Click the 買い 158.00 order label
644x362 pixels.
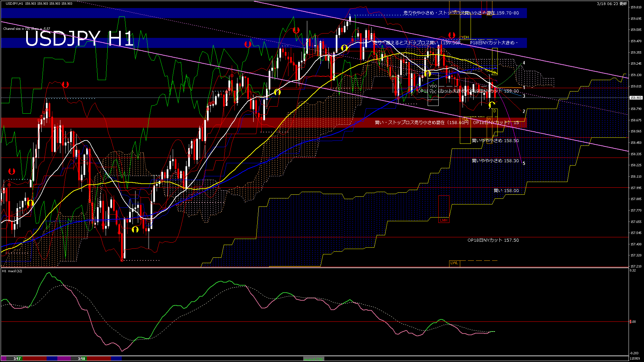[506, 191]
